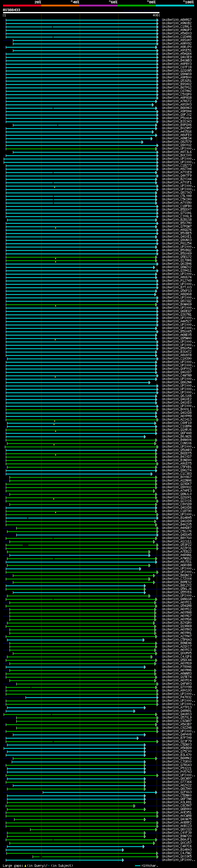Select the UniRef100_Q6F448 label
The height and width of the screenshot is (868, 197).
177,433
